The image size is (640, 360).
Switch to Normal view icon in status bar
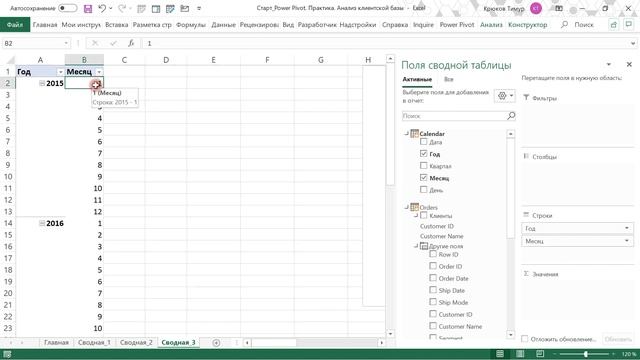(x=500, y=354)
